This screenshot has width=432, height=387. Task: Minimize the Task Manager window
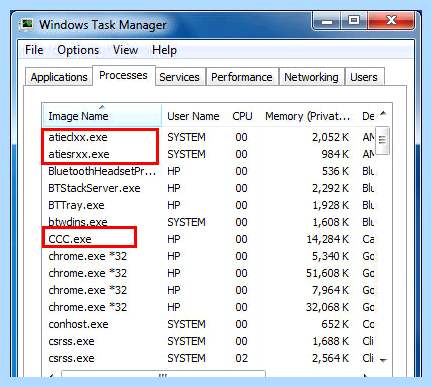(x=327, y=21)
